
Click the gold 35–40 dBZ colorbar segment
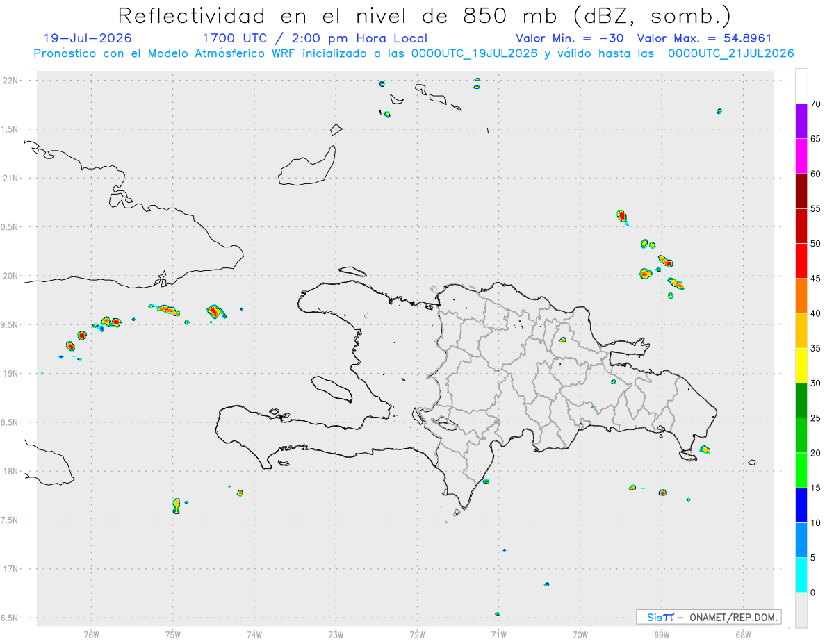click(801, 331)
